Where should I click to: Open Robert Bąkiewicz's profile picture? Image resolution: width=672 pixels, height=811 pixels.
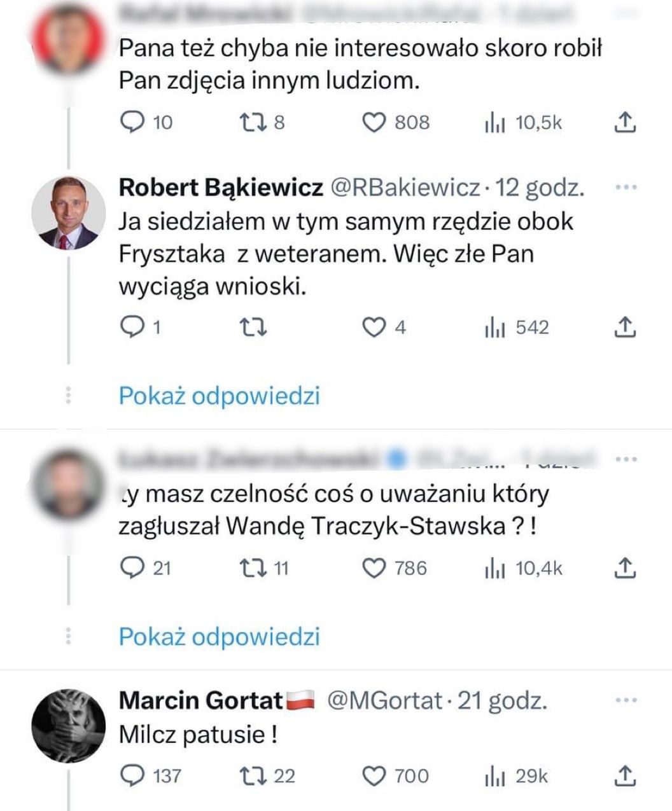[x=69, y=213]
